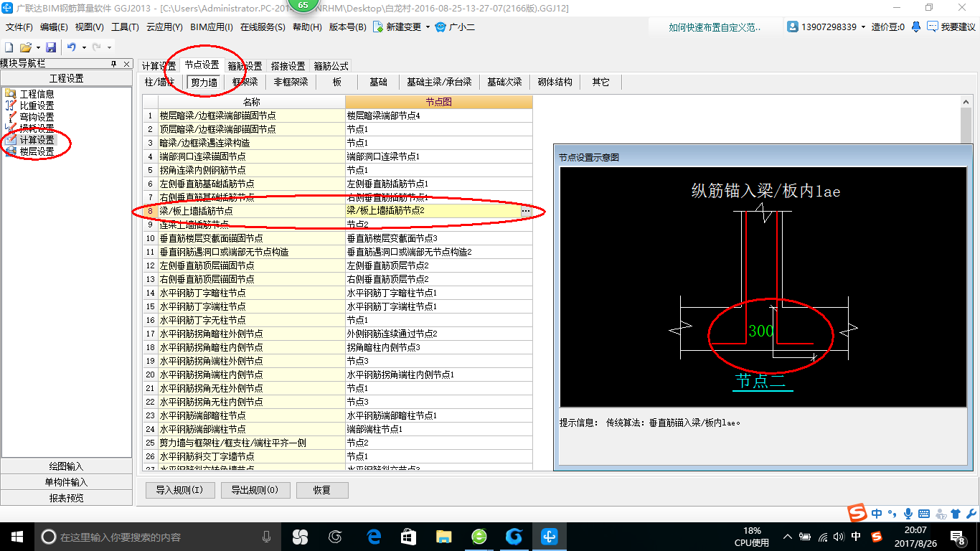This screenshot has width=980, height=551.
Task: Click the user account avatar icon
Action: (x=793, y=27)
